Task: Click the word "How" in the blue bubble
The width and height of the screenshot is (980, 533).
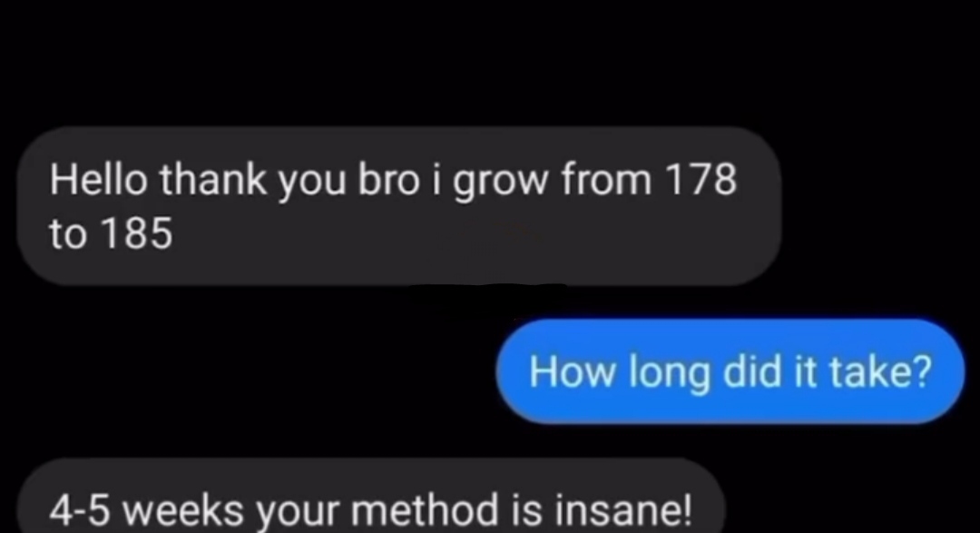Action: tap(572, 372)
